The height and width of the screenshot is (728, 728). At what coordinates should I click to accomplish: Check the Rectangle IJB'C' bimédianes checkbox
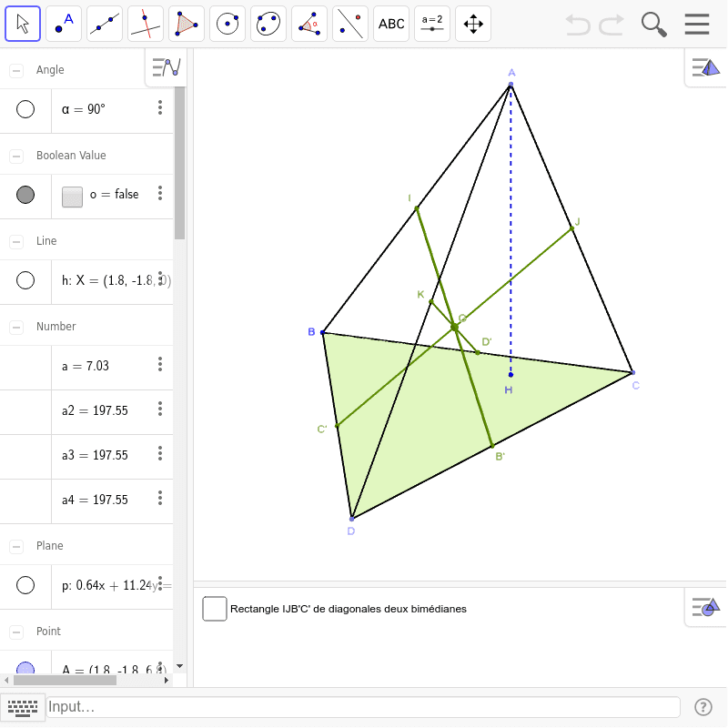pyautogui.click(x=215, y=609)
